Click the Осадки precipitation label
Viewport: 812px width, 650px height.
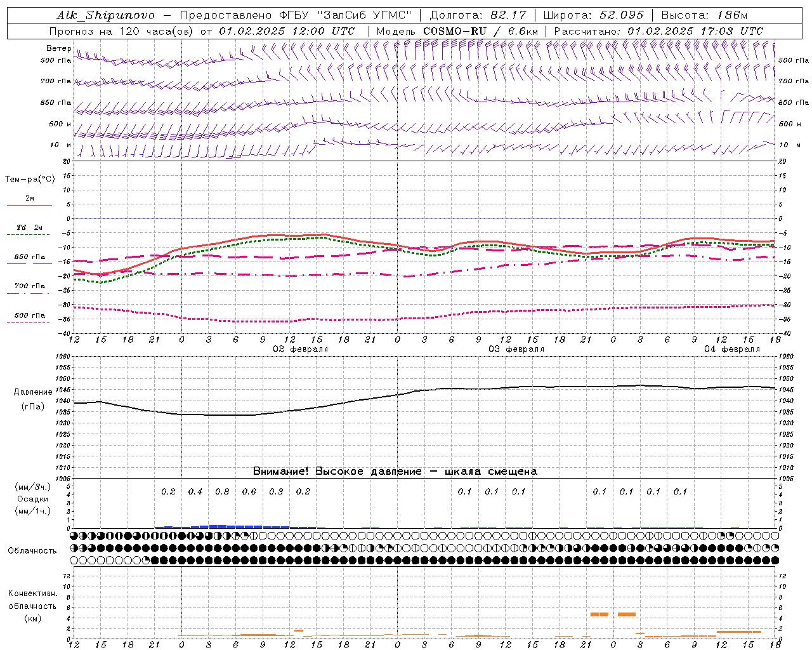click(x=33, y=499)
